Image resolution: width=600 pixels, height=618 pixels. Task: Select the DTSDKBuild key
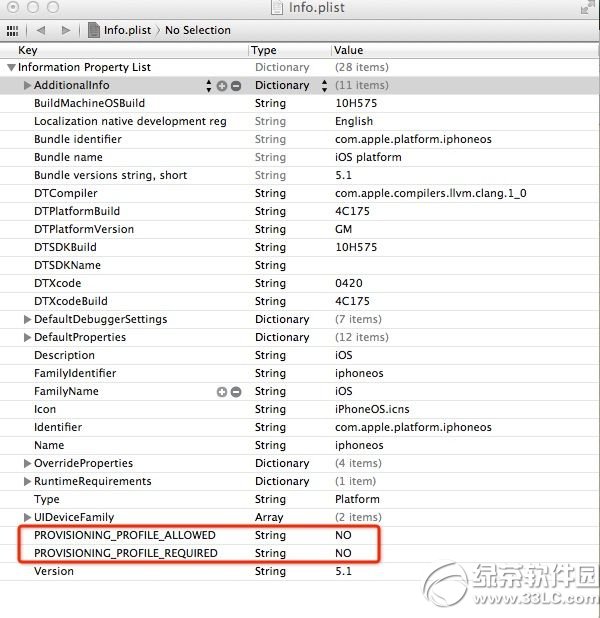click(65, 247)
